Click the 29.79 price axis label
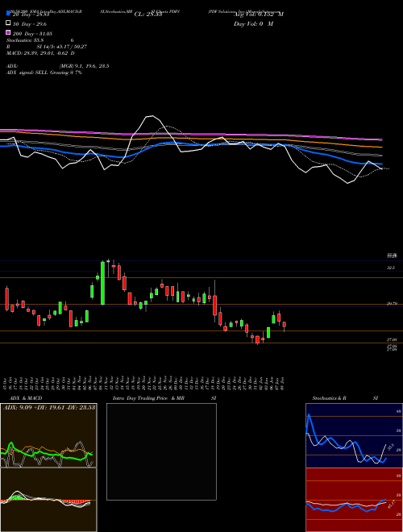This screenshot has width=403, height=532. click(392, 304)
